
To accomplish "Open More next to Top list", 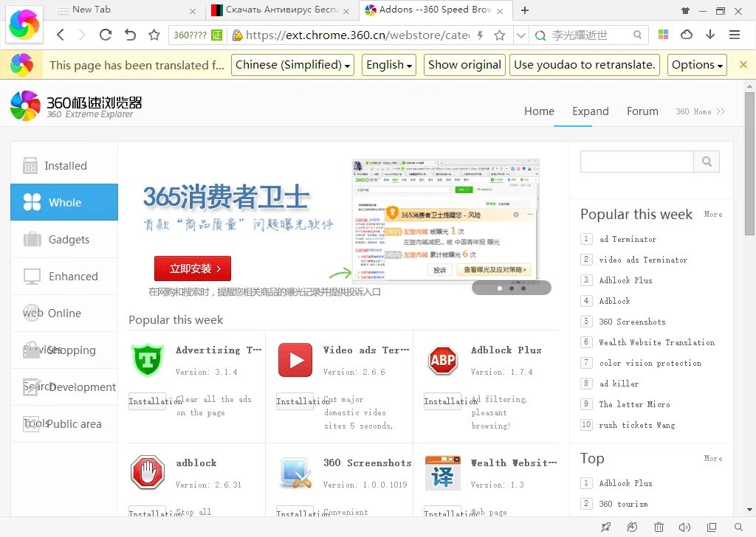I will coord(712,459).
